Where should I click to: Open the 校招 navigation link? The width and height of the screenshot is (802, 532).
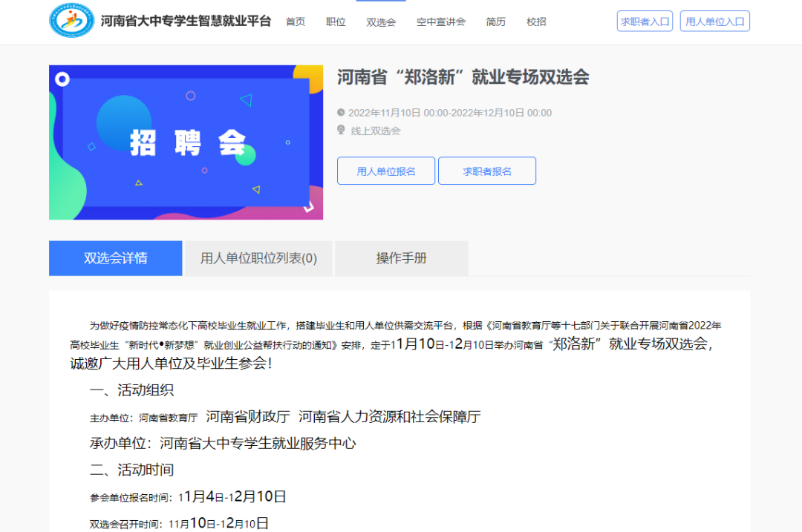[x=536, y=22]
